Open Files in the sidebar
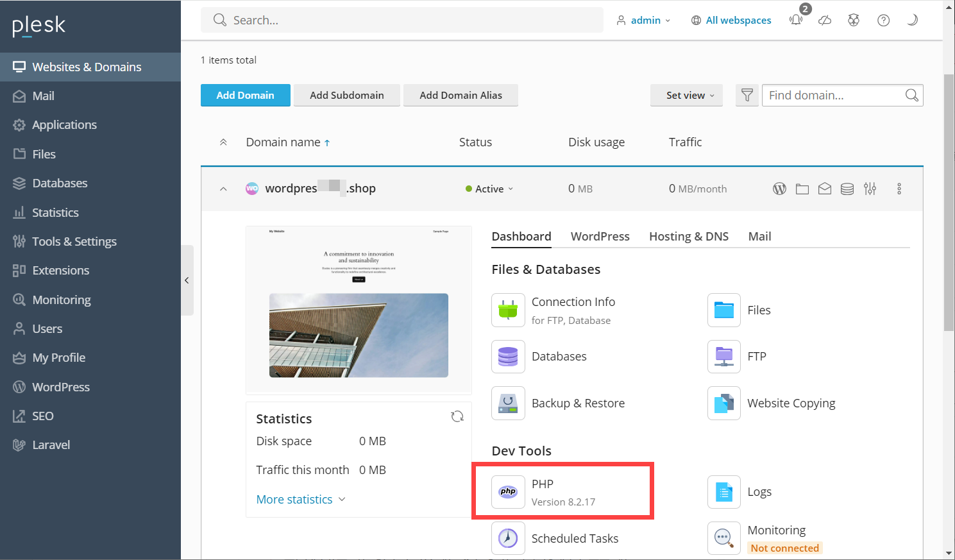The width and height of the screenshot is (955, 560). coord(90,154)
